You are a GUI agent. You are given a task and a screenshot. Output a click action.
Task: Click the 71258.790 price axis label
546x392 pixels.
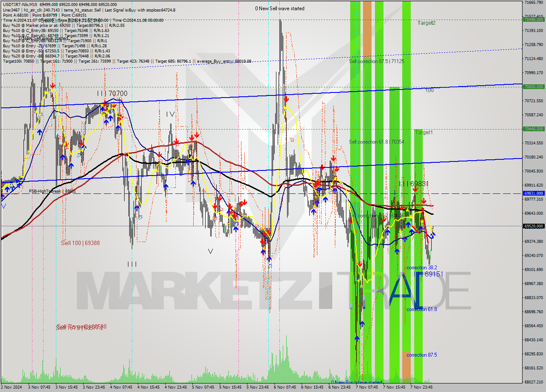534,45
